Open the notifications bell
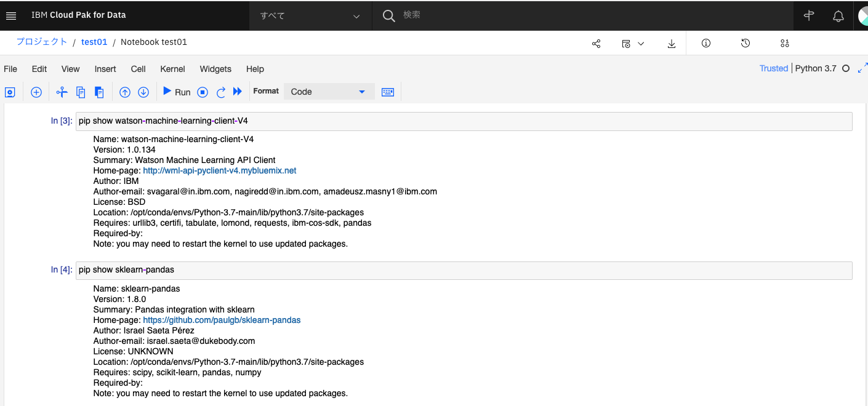 [x=838, y=16]
